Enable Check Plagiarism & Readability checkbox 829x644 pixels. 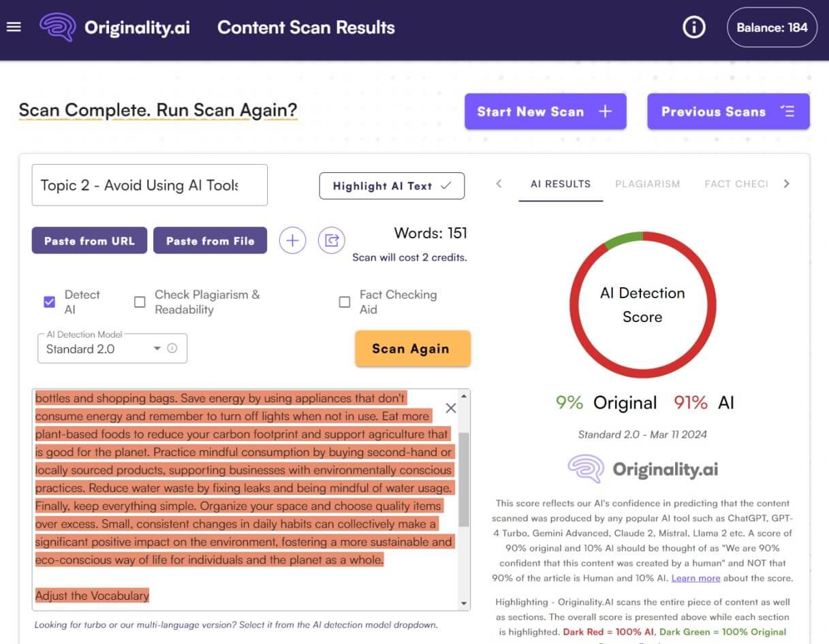[x=140, y=302]
